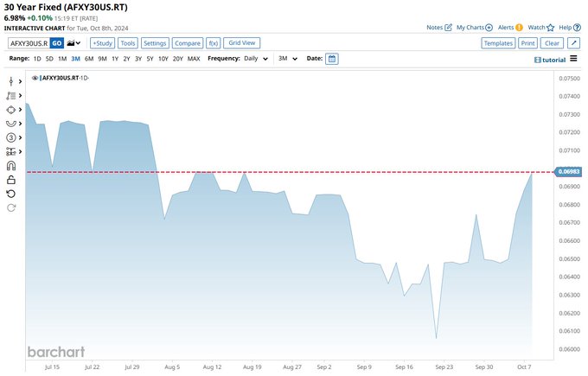
Task: Click the 0.06983 price label marker
Action: click(568, 172)
